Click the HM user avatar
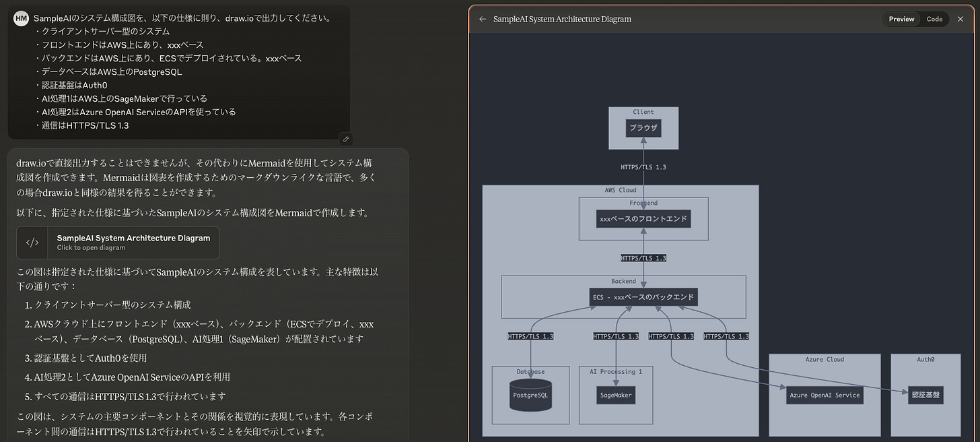This screenshot has width=980, height=442. click(21, 18)
